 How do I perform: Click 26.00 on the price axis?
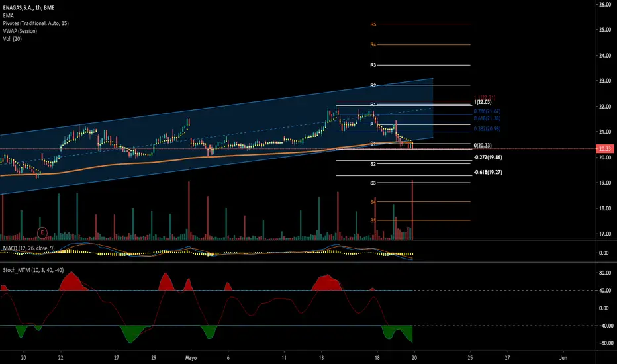pos(605,5)
